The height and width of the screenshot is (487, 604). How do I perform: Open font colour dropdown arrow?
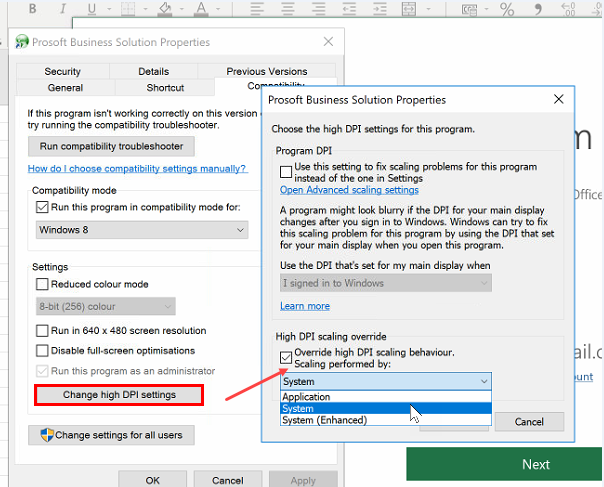coord(218,8)
